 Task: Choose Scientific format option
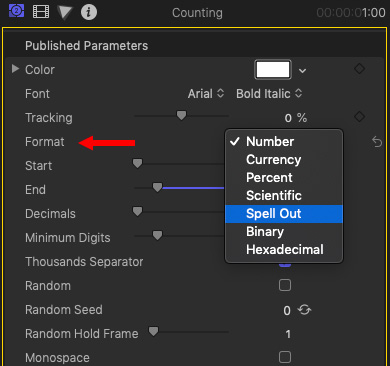pos(284,196)
